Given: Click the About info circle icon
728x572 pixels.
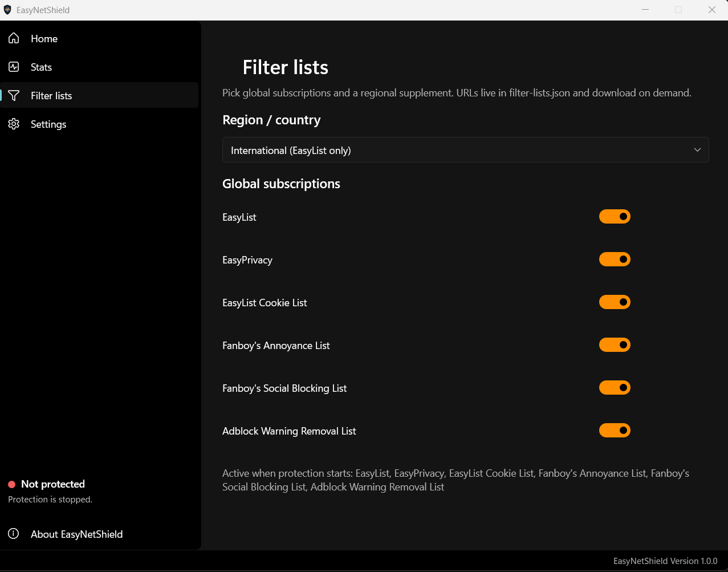Looking at the screenshot, I should 14,534.
